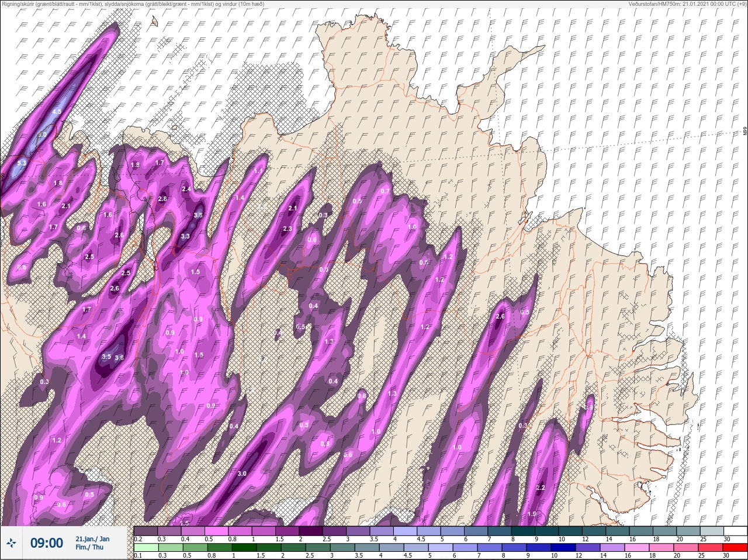Click the 0.7 precipitation value on map
This screenshot has height=560, width=748.
click(x=385, y=191)
